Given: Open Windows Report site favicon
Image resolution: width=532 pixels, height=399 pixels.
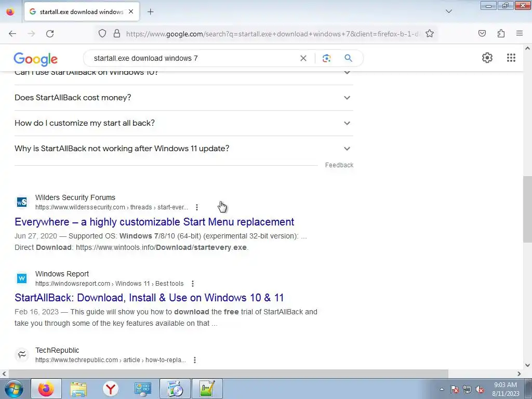Looking at the screenshot, I should (x=22, y=278).
